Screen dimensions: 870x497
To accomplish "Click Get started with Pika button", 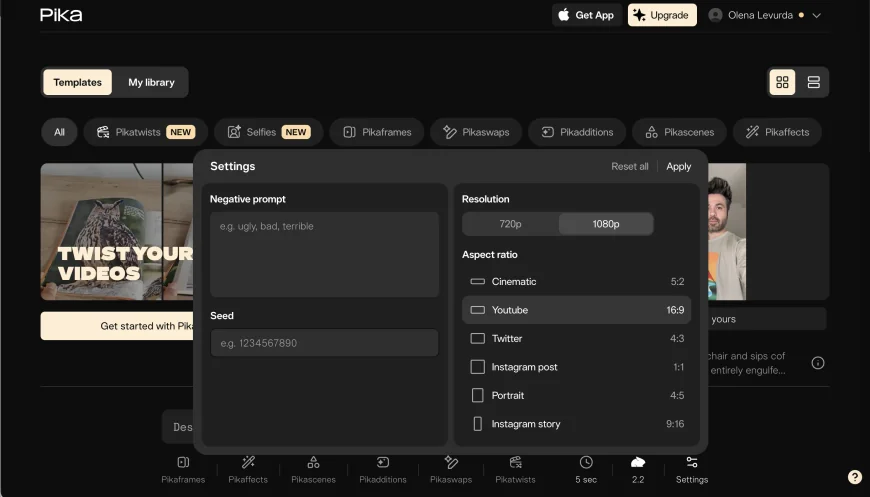I will tap(117, 326).
